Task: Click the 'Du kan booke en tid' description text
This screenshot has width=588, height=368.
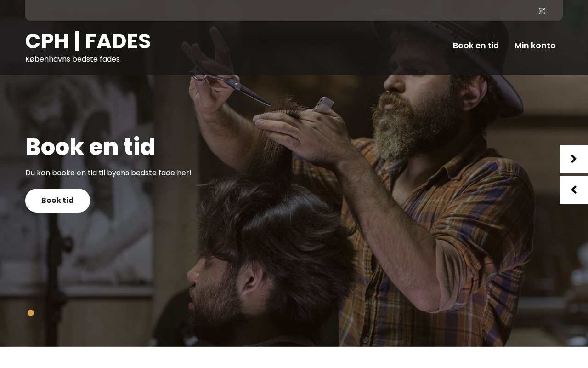Action: (x=108, y=173)
